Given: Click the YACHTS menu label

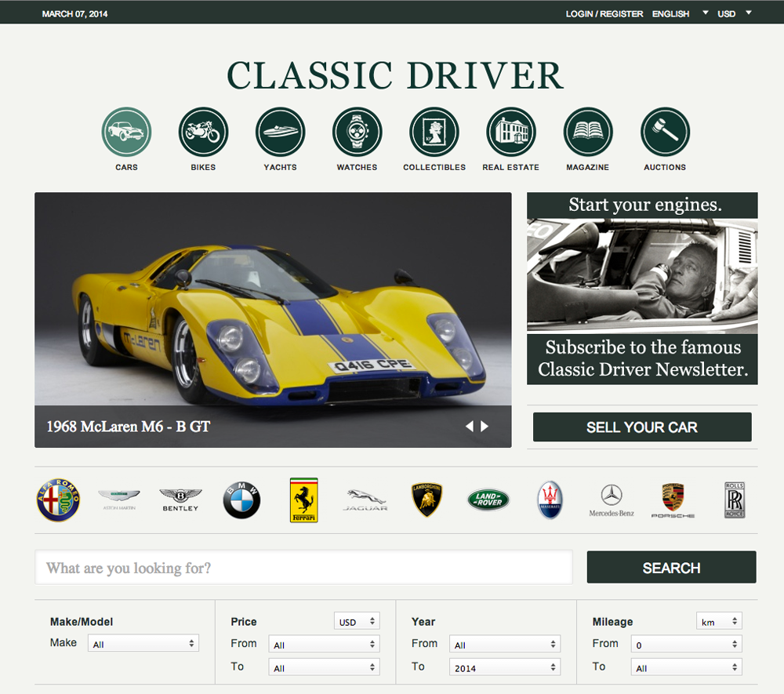Looking at the screenshot, I should tap(281, 167).
